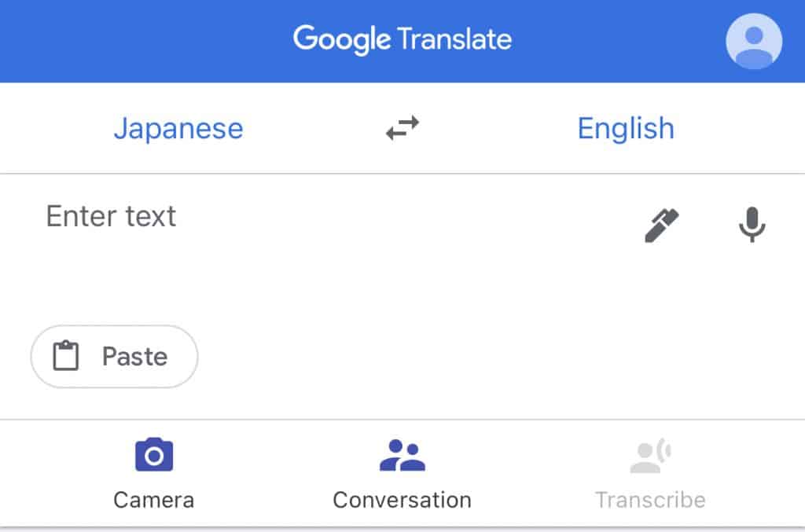Tap the greyed-out Transcribe icon
805x532 pixels.
(650, 457)
